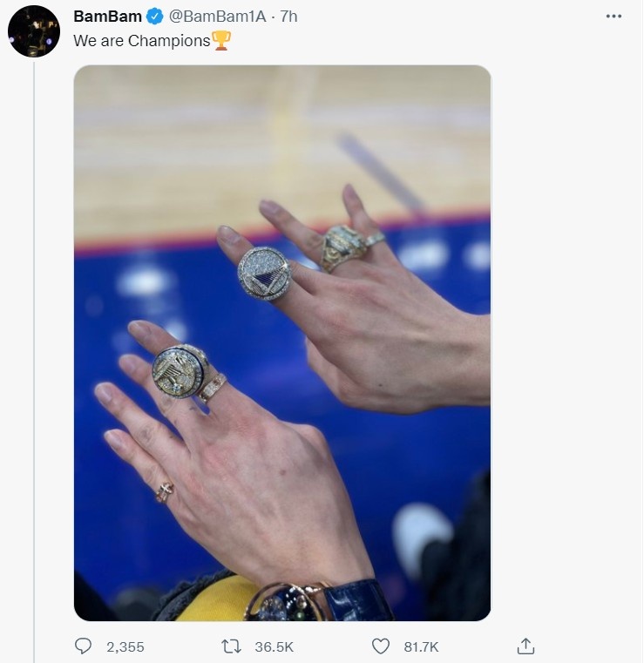Like the tweet with the heart icon
Screen dimensions: 644x663
pos(380,646)
